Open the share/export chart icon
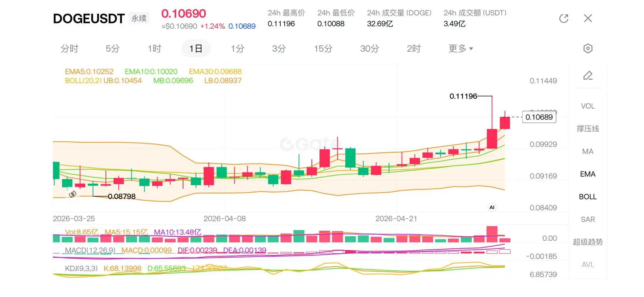Screen dimensions: 644x297 [x=564, y=18]
